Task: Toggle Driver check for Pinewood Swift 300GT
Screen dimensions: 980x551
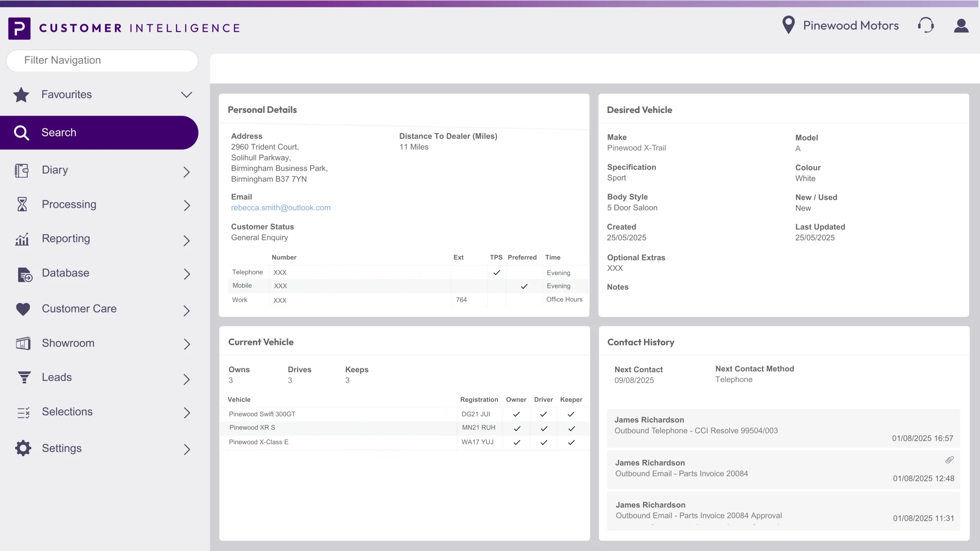Action: pos(543,414)
